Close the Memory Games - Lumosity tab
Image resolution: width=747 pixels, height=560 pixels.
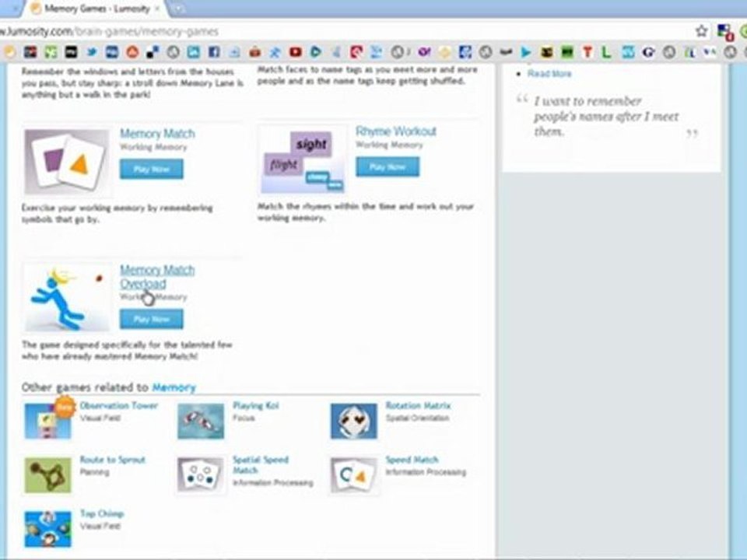click(x=157, y=9)
